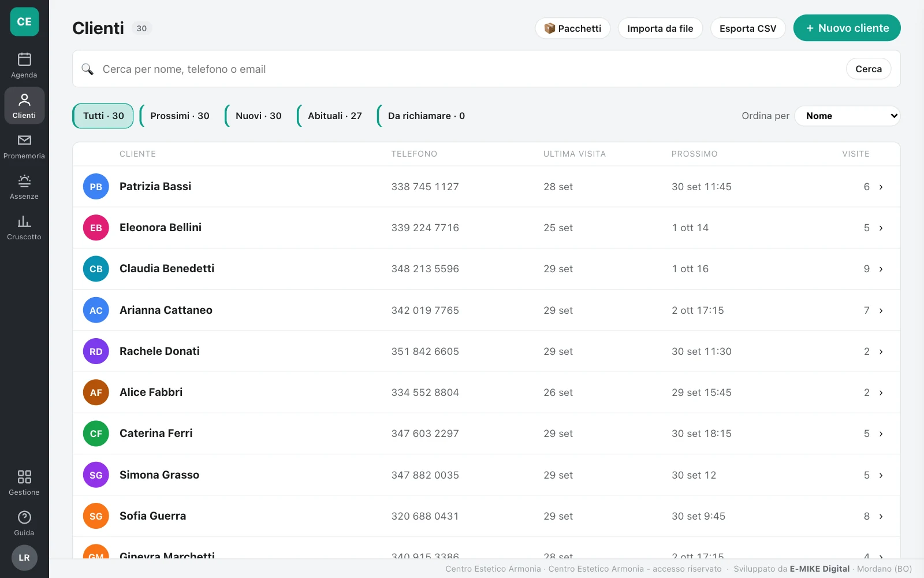Select the Abituali · 27 filter tab

[334, 116]
